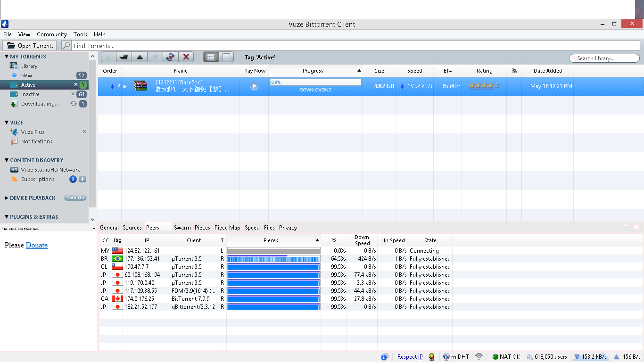Click the Respect IP link
644x362 pixels.
[x=410, y=357]
